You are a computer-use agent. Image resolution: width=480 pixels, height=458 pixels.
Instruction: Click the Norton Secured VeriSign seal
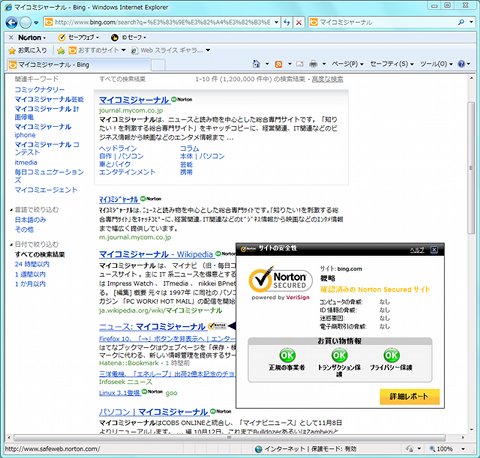click(x=280, y=283)
